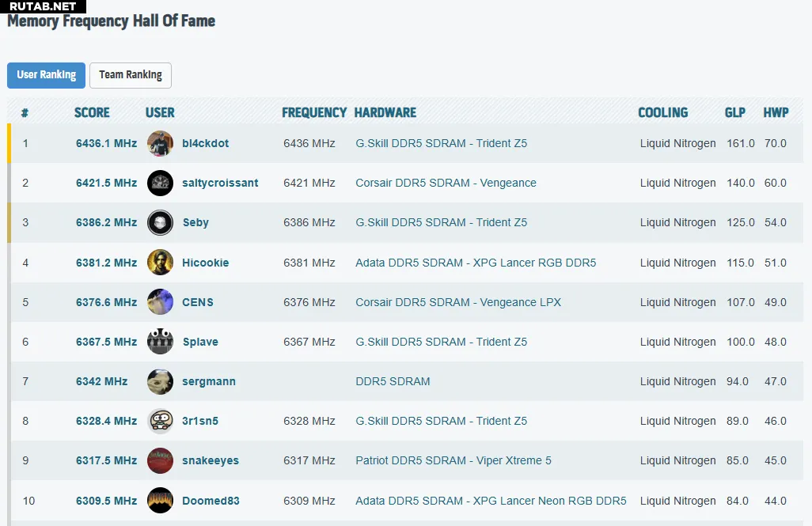The image size is (812, 526).
Task: Open Adata XPG Lancer Neon RGB DDR5 link
Action: (x=491, y=501)
